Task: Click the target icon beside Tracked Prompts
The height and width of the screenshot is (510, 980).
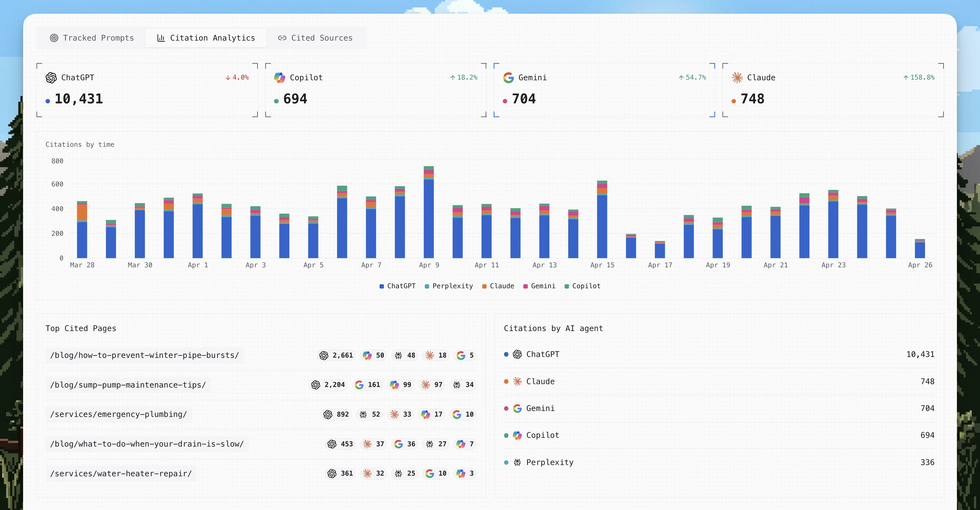Action: (x=54, y=38)
